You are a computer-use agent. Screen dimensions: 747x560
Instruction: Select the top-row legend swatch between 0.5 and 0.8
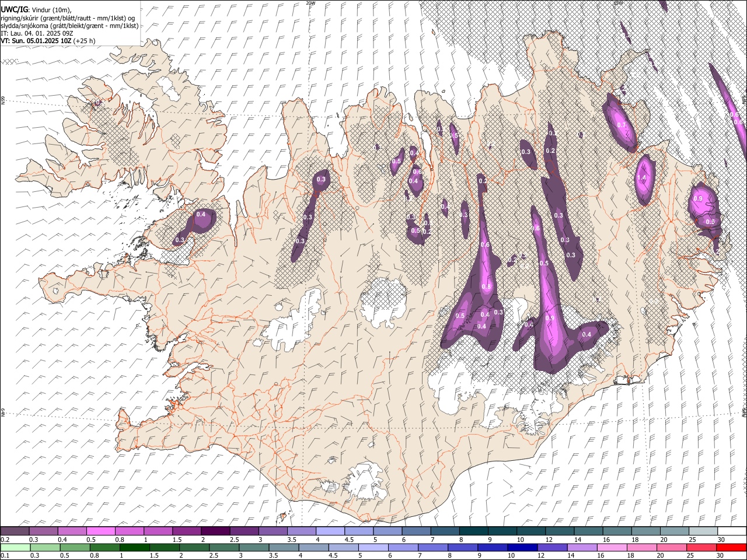[x=101, y=531]
